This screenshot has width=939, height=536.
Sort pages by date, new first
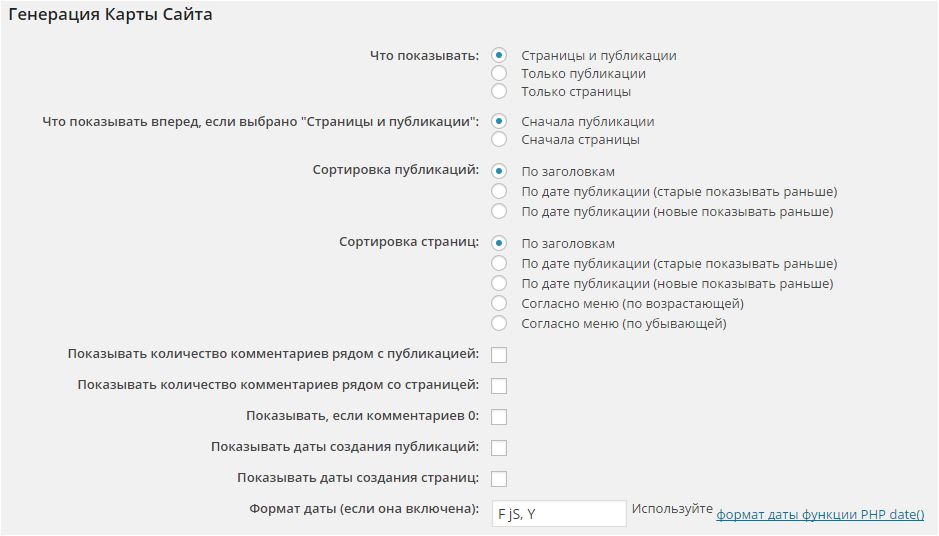pos(499,284)
